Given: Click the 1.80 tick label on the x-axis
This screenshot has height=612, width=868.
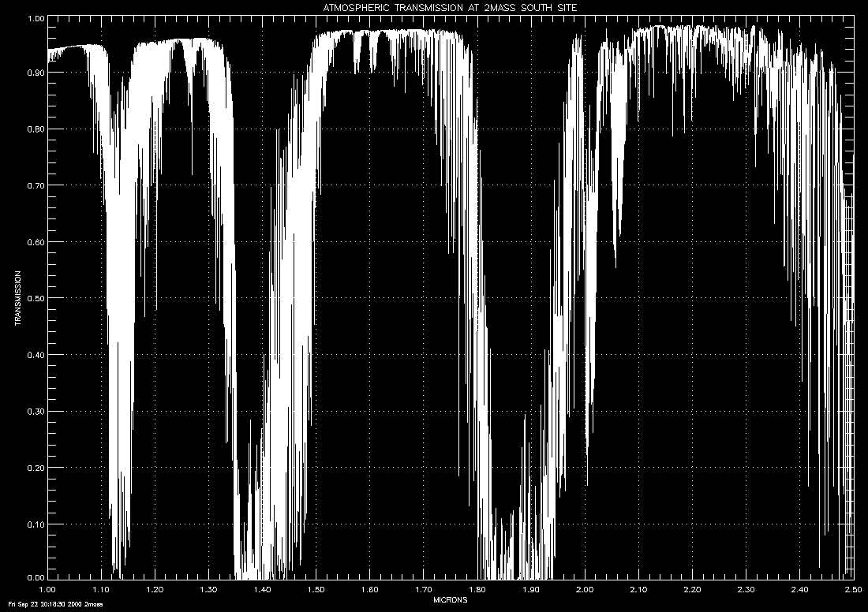Looking at the screenshot, I should (x=477, y=589).
